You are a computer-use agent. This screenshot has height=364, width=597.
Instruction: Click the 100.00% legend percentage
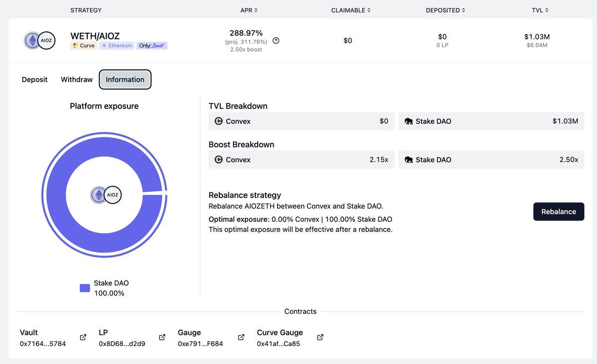pos(109,293)
